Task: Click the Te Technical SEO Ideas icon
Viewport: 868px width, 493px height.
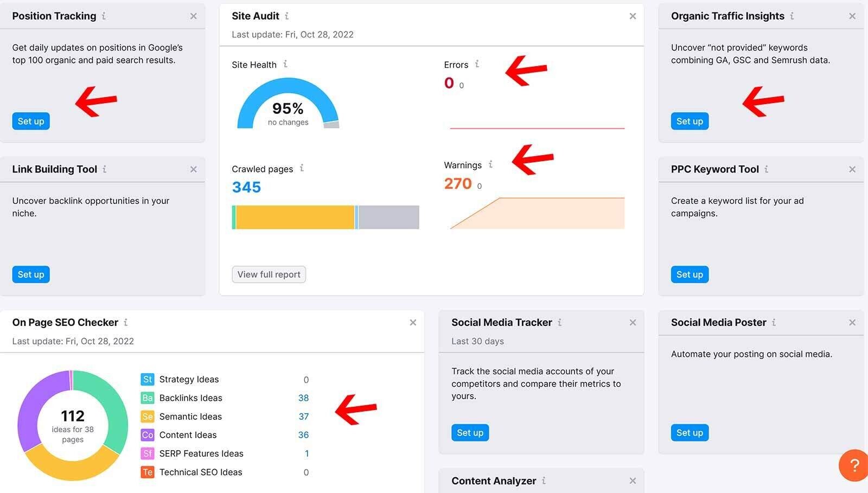Action: coord(148,472)
